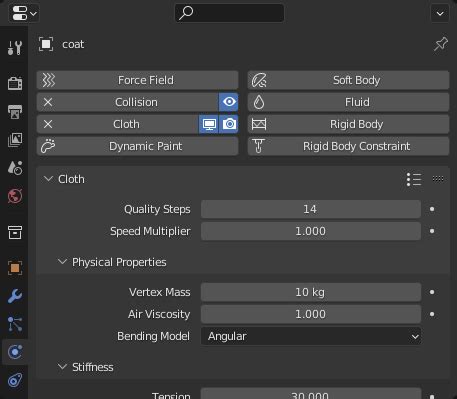Click the Cloth physics button label
Viewport: 457px width, 399px height.
pos(126,124)
